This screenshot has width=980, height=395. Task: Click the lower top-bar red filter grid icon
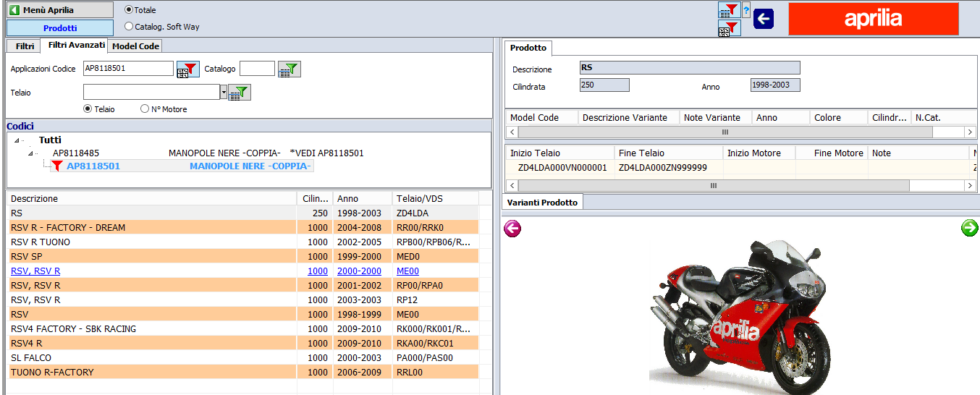point(729,28)
